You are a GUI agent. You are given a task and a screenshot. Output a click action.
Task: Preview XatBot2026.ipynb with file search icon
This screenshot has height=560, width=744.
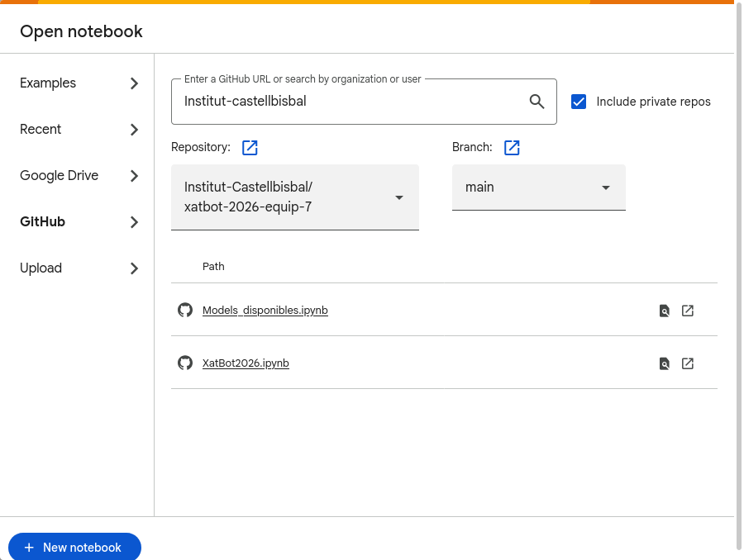[664, 363]
